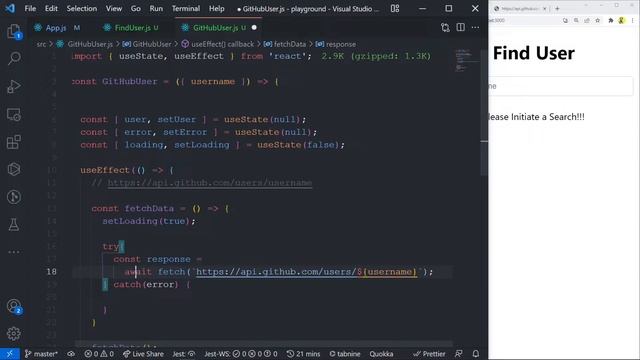
Task: Click the Find User search input in browser
Action: coord(561,86)
